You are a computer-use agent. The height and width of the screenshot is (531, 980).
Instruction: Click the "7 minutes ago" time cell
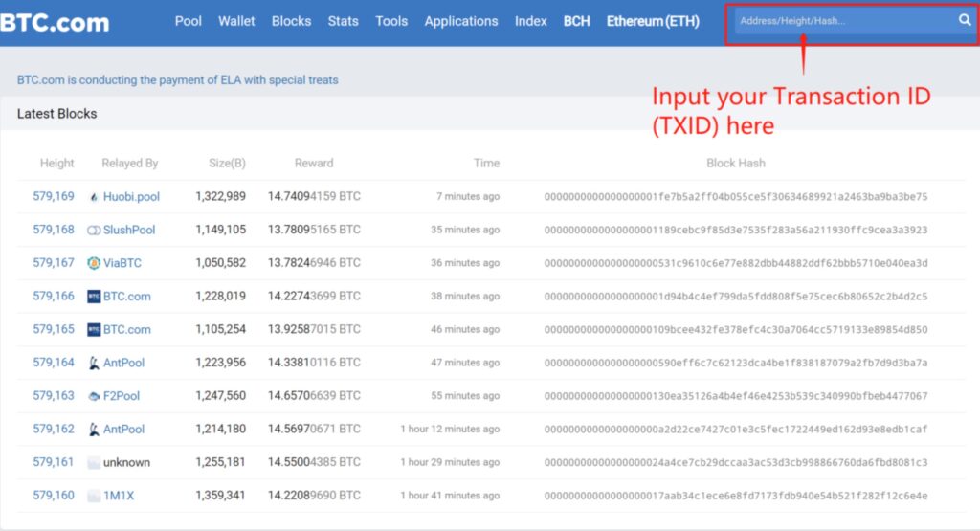coord(467,196)
